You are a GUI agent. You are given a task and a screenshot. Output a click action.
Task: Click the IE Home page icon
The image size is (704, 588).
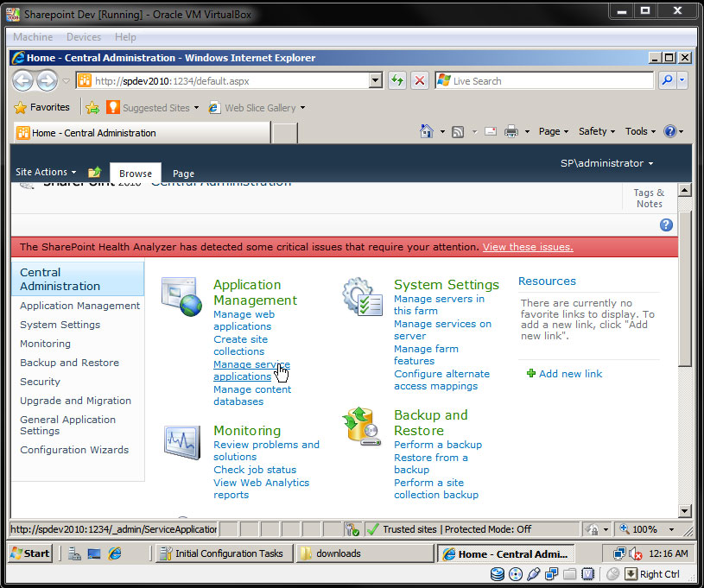pos(427,131)
